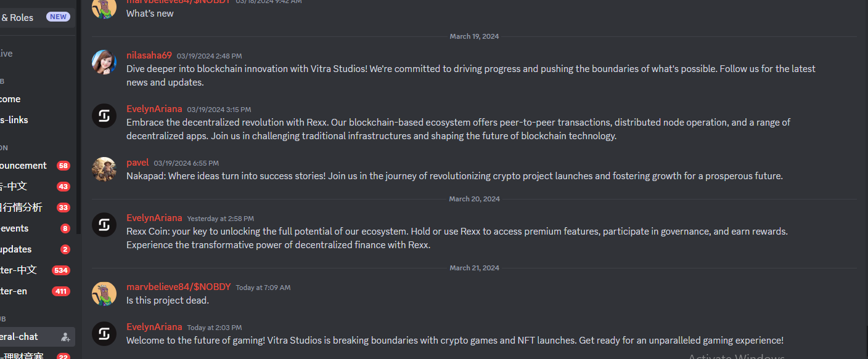This screenshot has height=359, width=868.
Task: Click EvelynAriana's avatar on Rexx Coin message
Action: coord(104,225)
